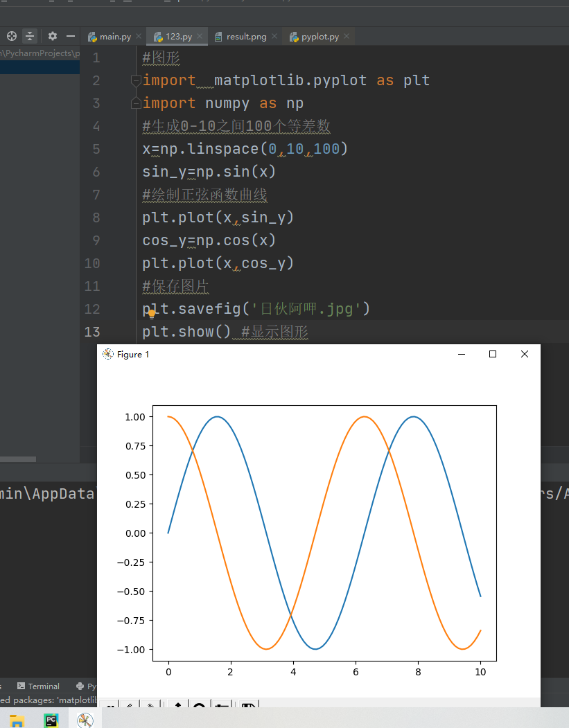Screen dimensions: 569x728
Task: Click 'plt.plot(x,sin_y)' on line 8
Action: pyautogui.click(x=218, y=217)
